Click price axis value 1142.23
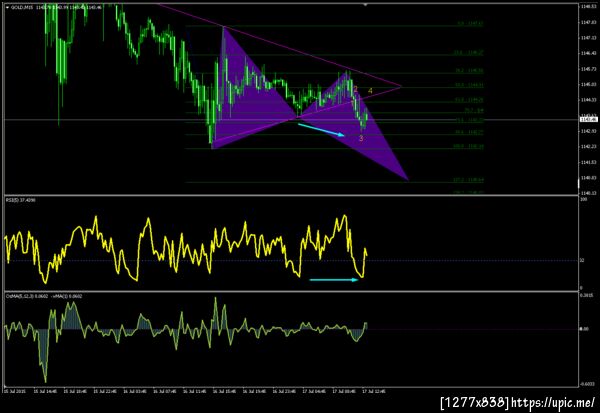600x413 pixels. pos(588,147)
